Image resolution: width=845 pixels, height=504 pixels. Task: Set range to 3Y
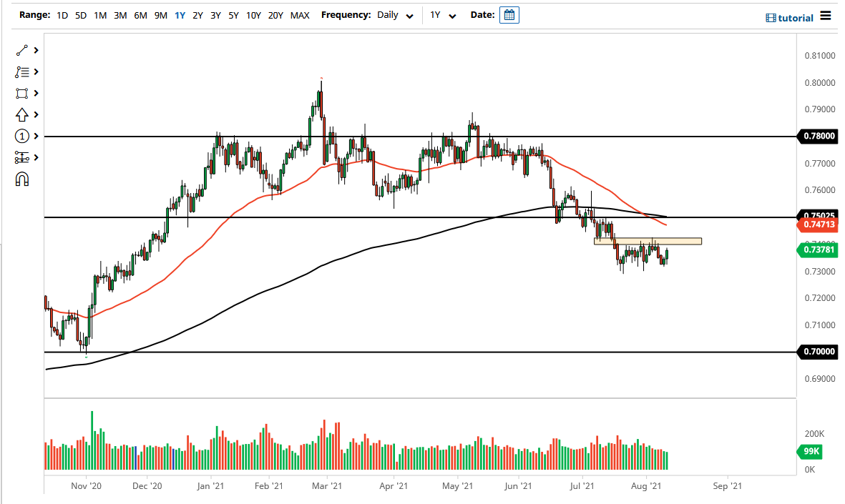215,15
